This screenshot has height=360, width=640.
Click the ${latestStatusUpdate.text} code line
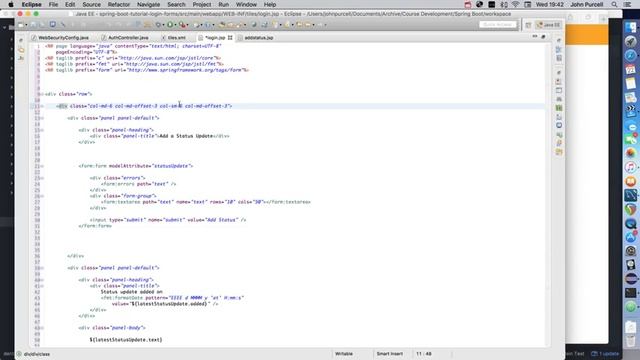(126, 340)
